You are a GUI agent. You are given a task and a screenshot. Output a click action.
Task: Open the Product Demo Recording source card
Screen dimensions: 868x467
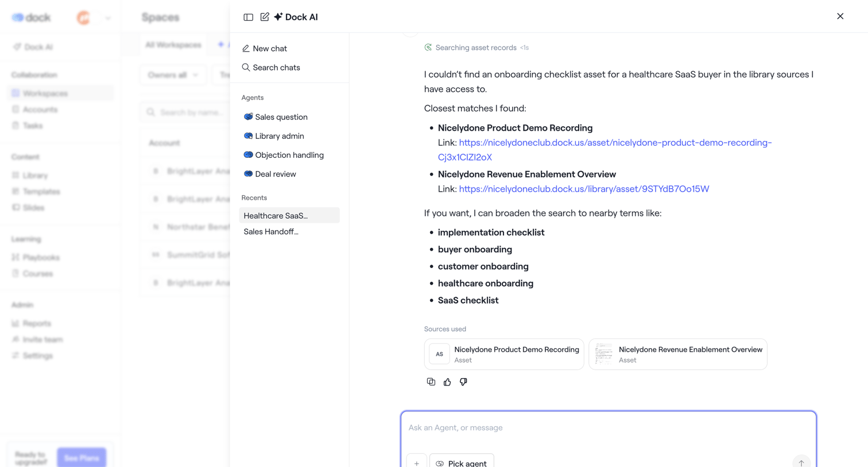(x=504, y=354)
